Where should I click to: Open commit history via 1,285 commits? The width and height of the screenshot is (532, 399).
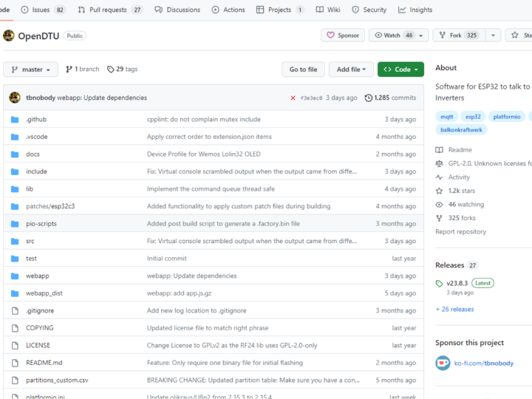(x=390, y=98)
